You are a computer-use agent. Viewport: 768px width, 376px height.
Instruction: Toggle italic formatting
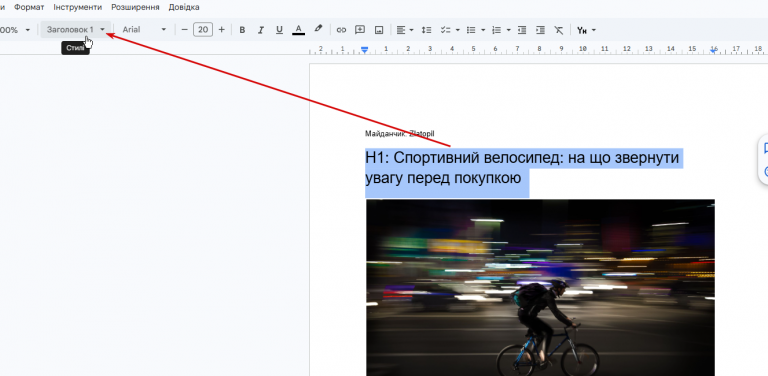click(261, 30)
